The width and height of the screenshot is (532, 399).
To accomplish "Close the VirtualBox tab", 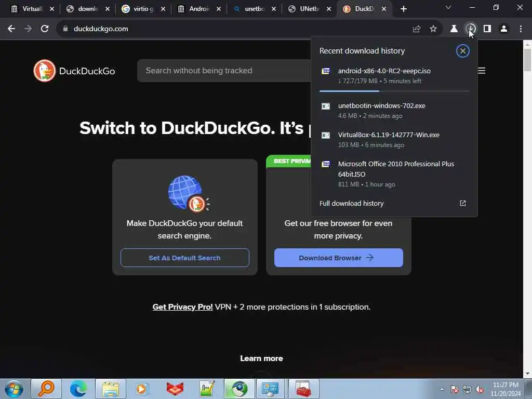I will 52,9.
